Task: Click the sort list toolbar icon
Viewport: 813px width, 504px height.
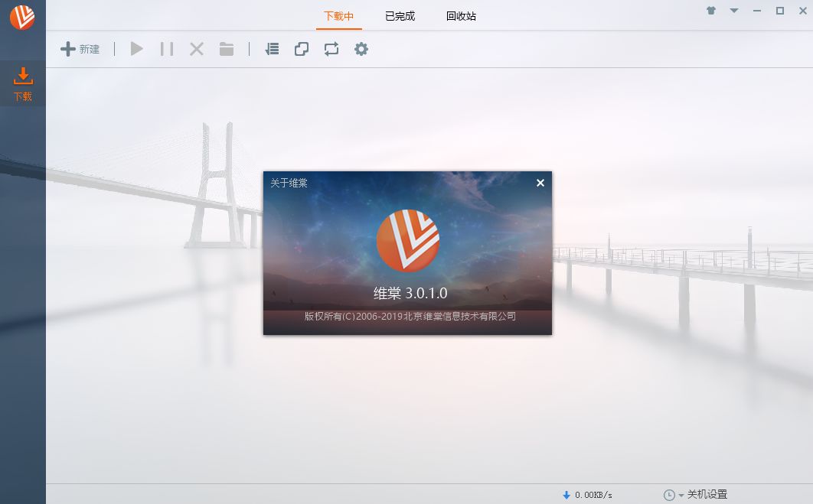Action: [272, 49]
